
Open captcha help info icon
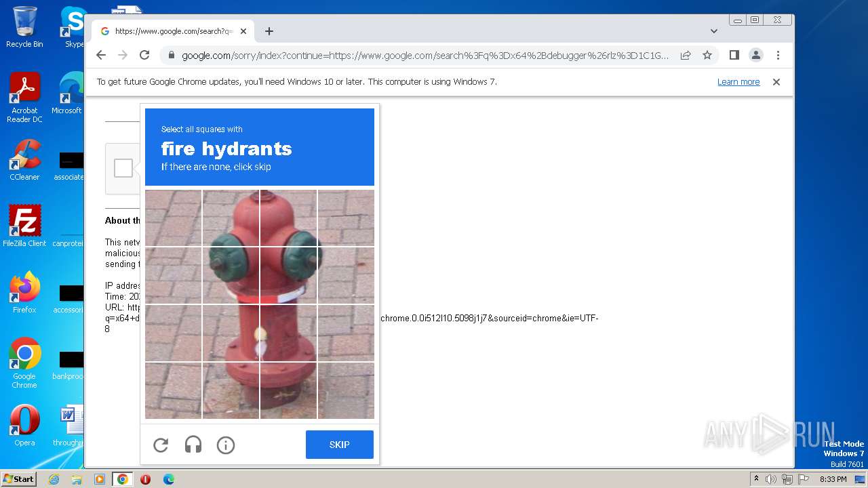click(226, 445)
